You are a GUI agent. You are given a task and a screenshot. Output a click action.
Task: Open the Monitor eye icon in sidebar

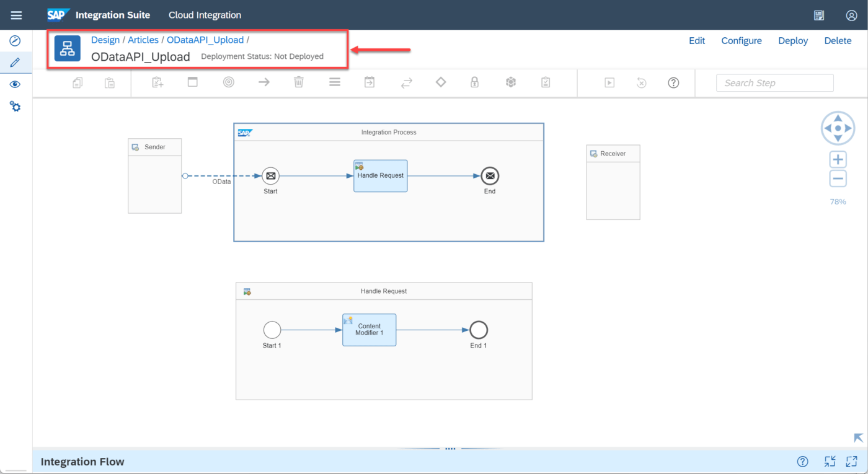15,84
